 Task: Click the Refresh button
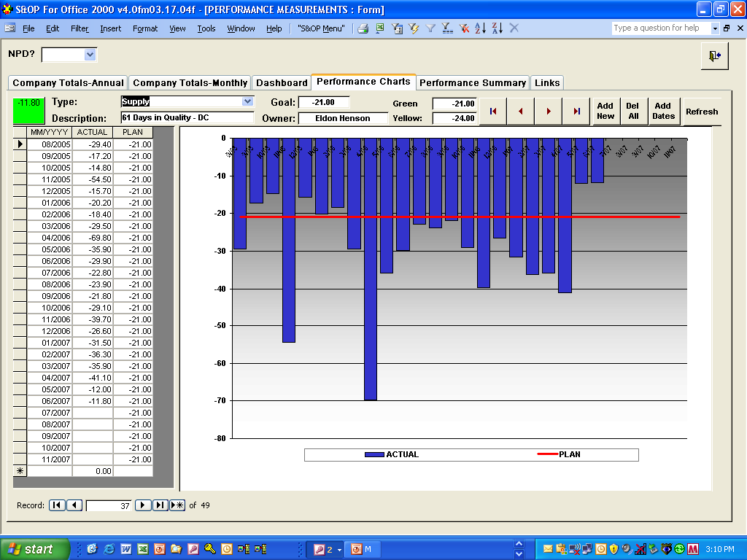pyautogui.click(x=702, y=111)
